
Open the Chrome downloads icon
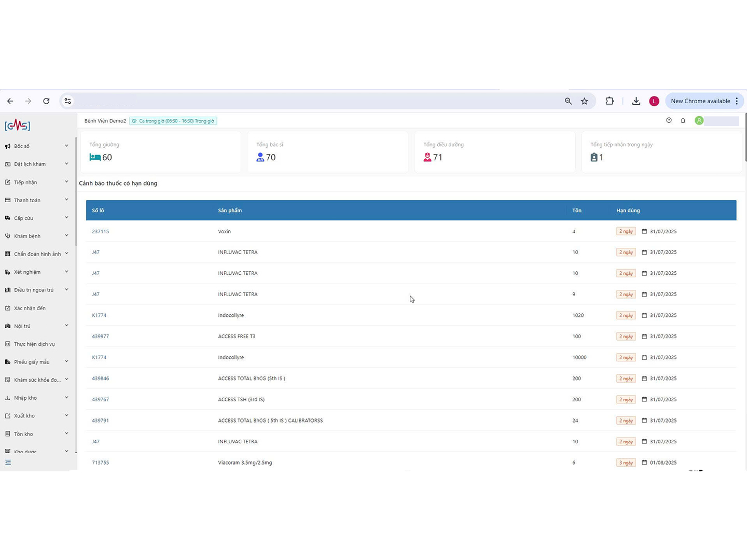(x=636, y=101)
